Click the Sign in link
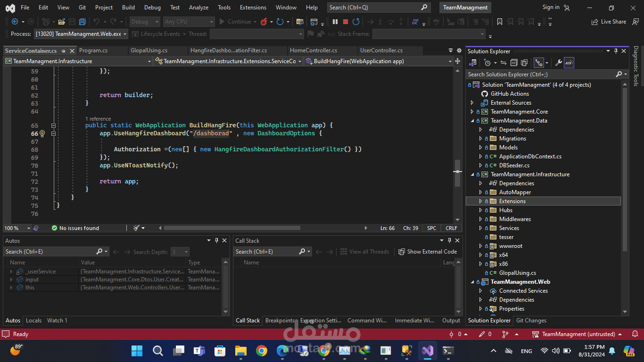The image size is (644, 362). (551, 7)
